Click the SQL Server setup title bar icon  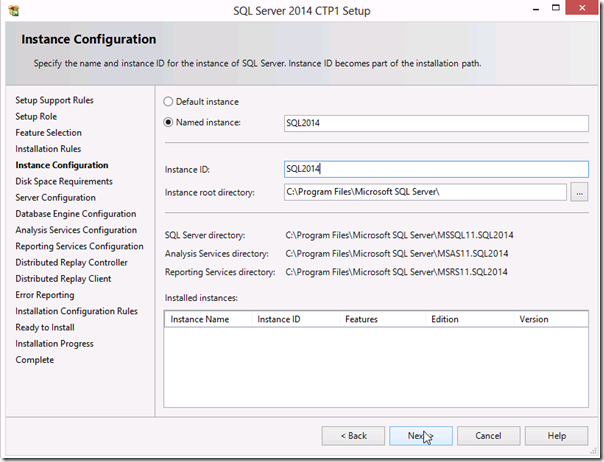coord(13,10)
